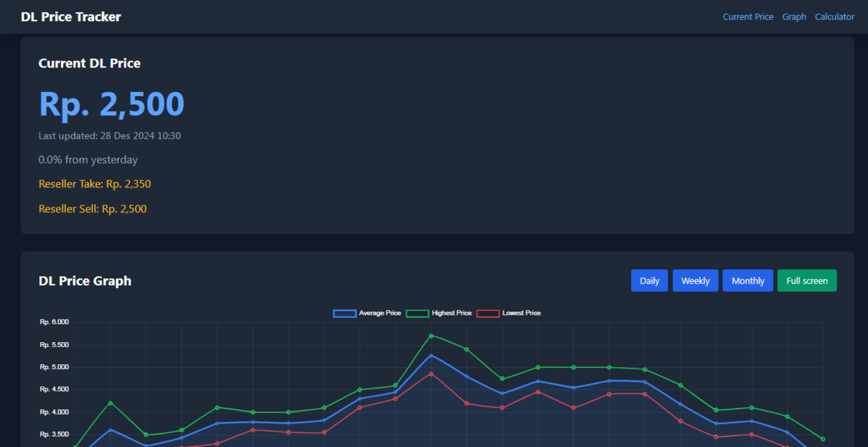Click the 0.0% from yesterday text
This screenshot has width=868, height=447.
88,160
